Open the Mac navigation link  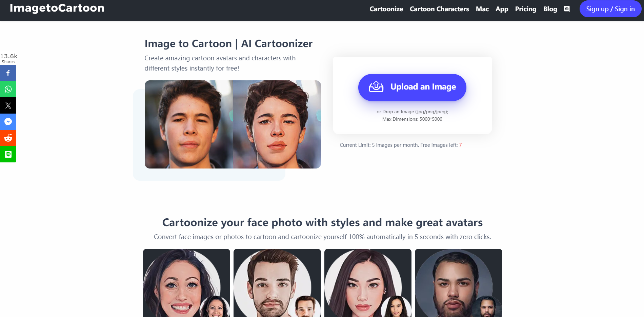[482, 9]
